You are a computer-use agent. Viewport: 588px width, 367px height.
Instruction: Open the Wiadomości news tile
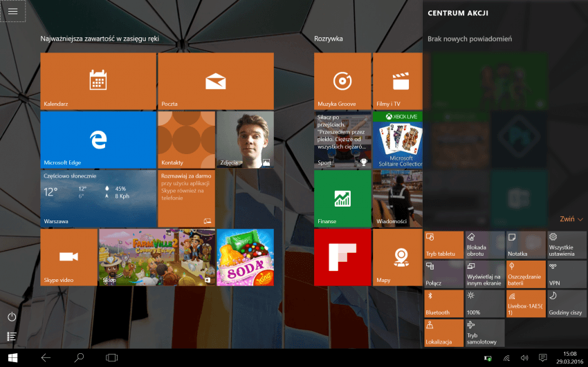coord(398,198)
